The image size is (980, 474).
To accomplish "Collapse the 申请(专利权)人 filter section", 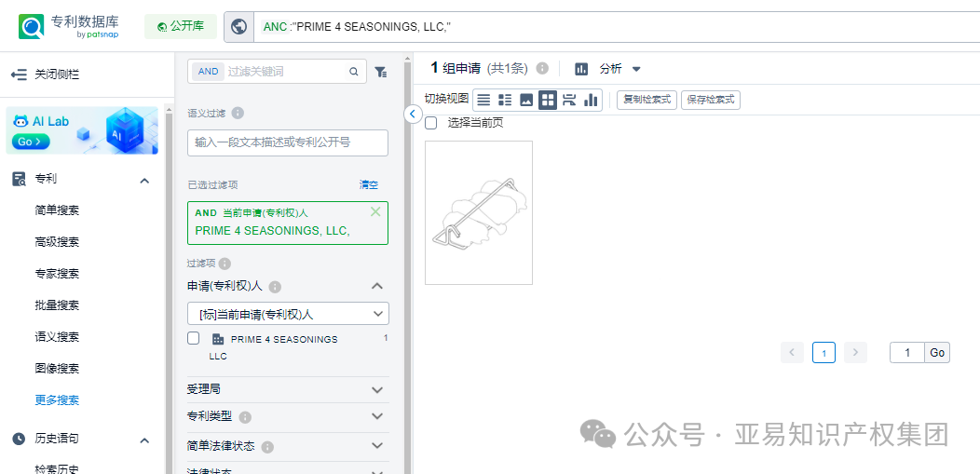I will click(377, 286).
